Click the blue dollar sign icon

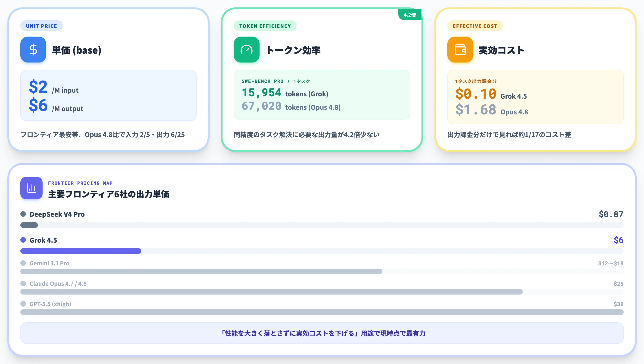33,50
